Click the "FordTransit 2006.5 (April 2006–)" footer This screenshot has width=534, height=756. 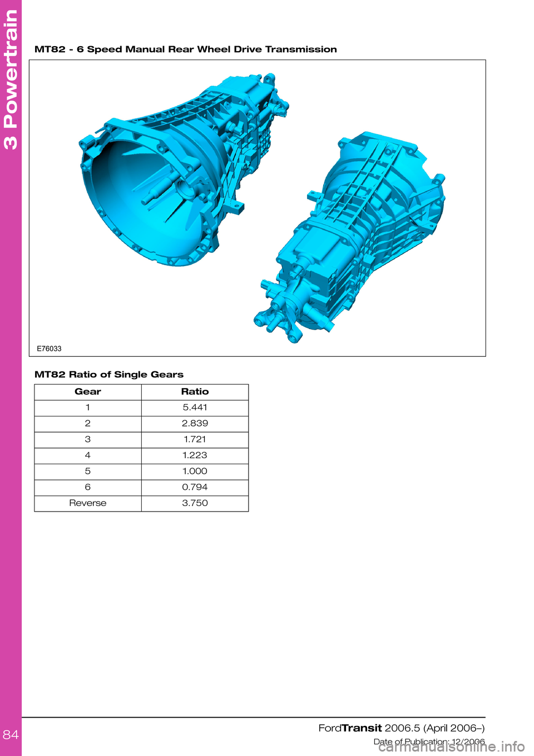[x=402, y=728]
